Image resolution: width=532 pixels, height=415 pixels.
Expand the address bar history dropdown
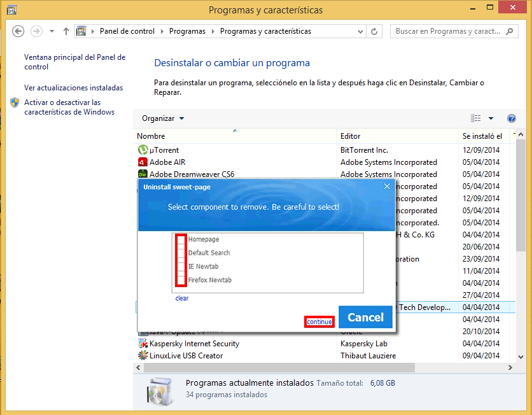pyautogui.click(x=360, y=31)
